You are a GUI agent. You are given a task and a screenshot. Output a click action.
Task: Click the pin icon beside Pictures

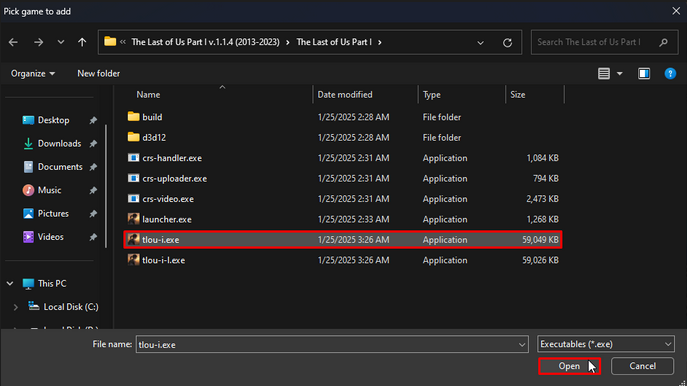(93, 214)
